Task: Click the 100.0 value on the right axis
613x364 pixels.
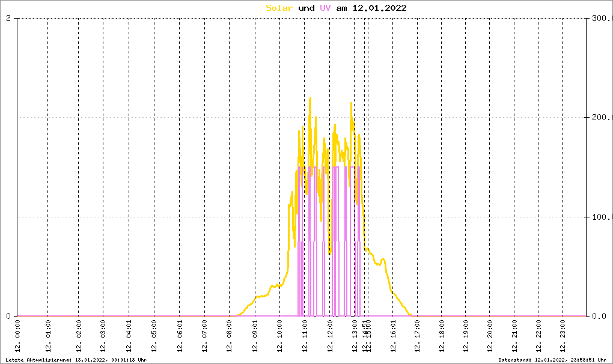Action: 600,217
